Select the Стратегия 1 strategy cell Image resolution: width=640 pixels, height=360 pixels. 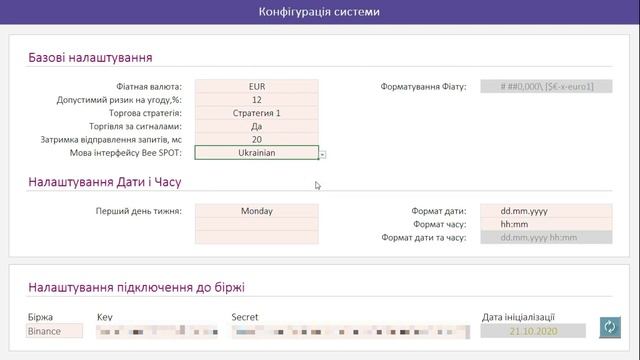257,113
